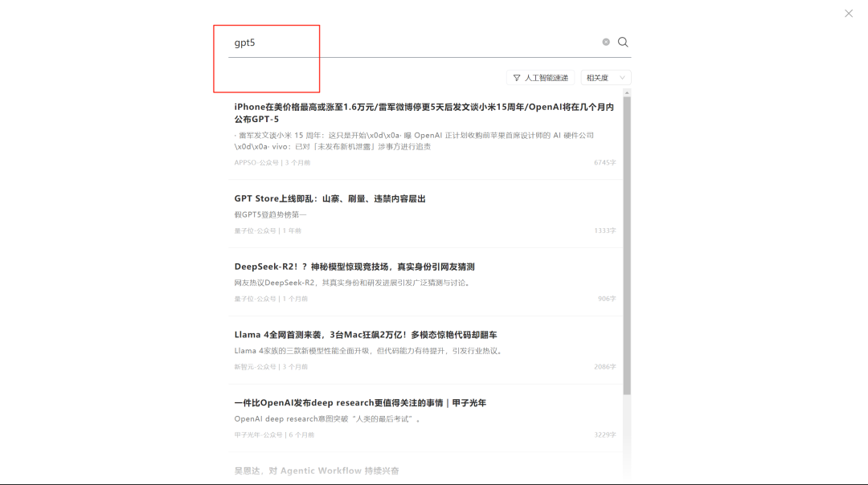Click summary 雷军发文谈小米 15 周年
The image size is (868, 485).
click(x=414, y=141)
